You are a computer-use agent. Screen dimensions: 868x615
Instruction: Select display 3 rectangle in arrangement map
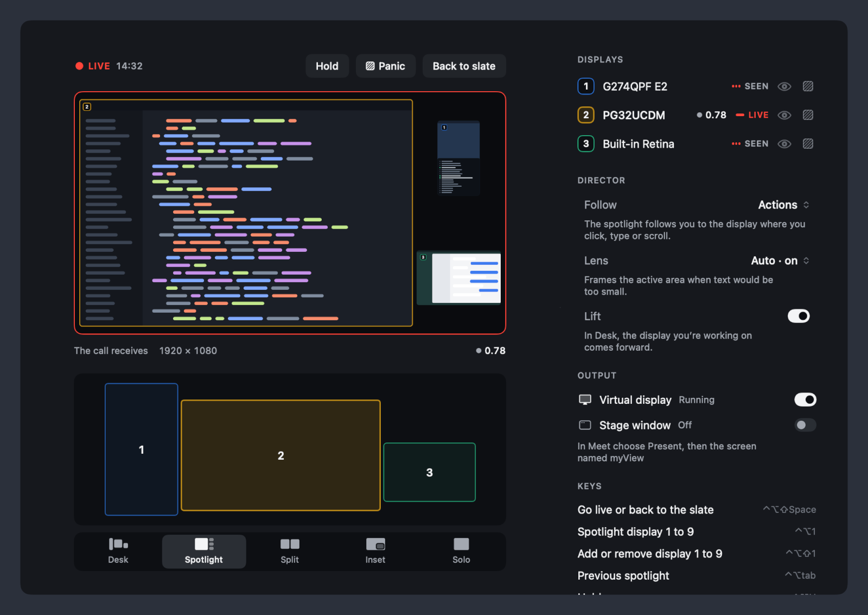pyautogui.click(x=430, y=472)
